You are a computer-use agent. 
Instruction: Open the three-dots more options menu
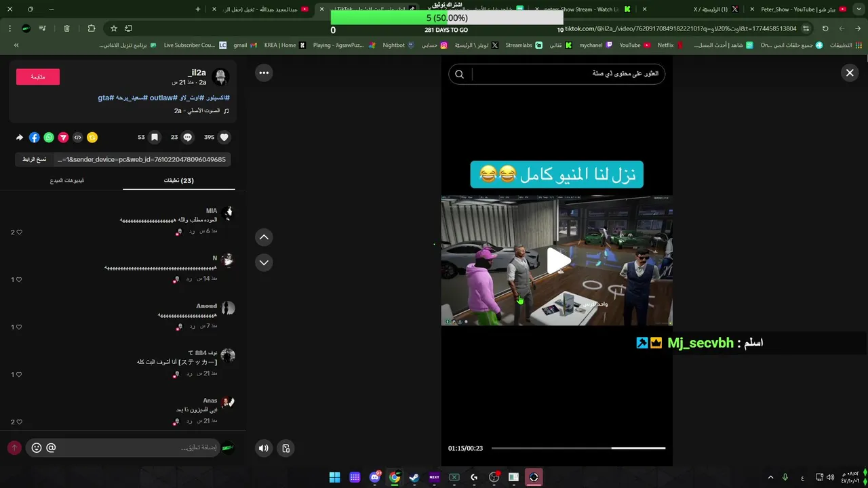pos(264,73)
